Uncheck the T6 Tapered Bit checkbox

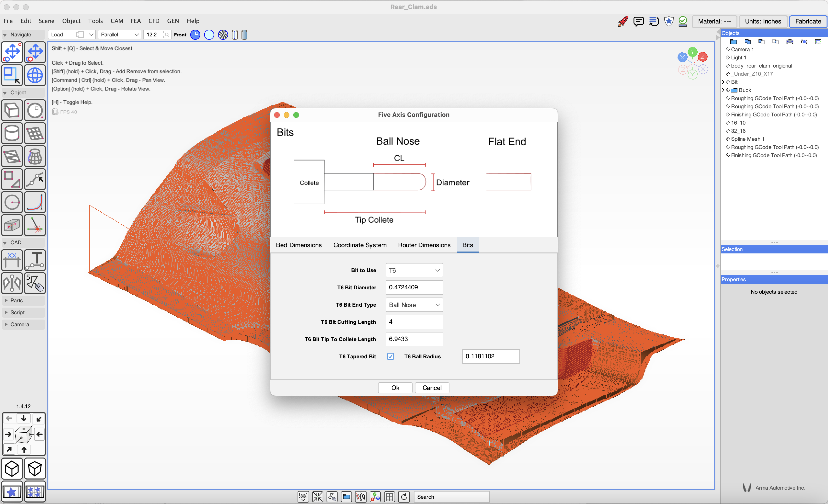pyautogui.click(x=390, y=356)
